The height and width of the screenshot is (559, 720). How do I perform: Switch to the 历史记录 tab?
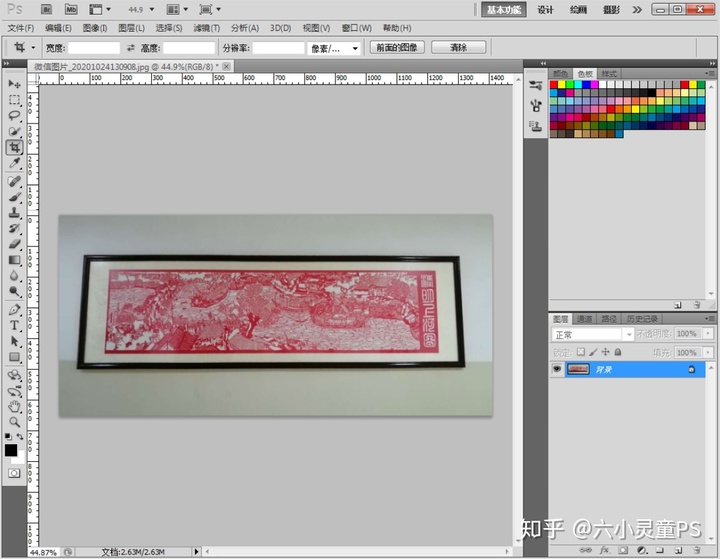coord(642,318)
